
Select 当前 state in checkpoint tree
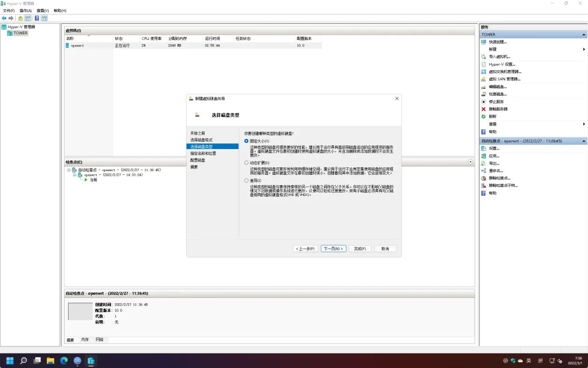(x=93, y=180)
